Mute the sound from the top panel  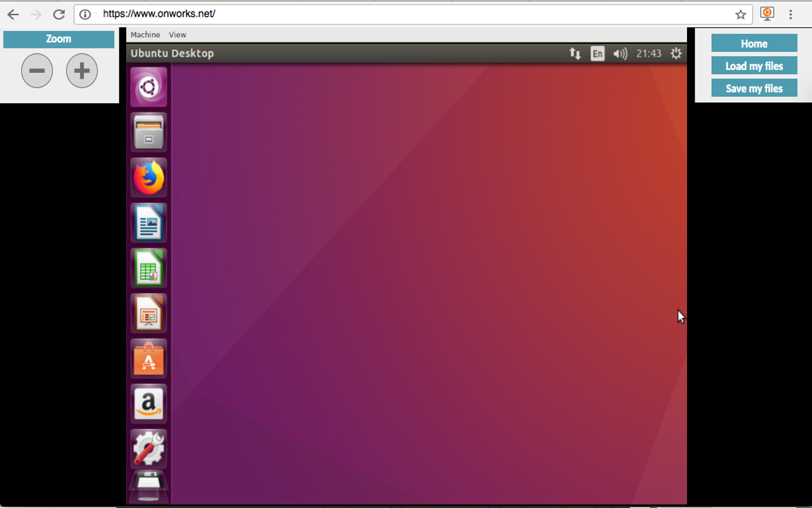point(620,53)
